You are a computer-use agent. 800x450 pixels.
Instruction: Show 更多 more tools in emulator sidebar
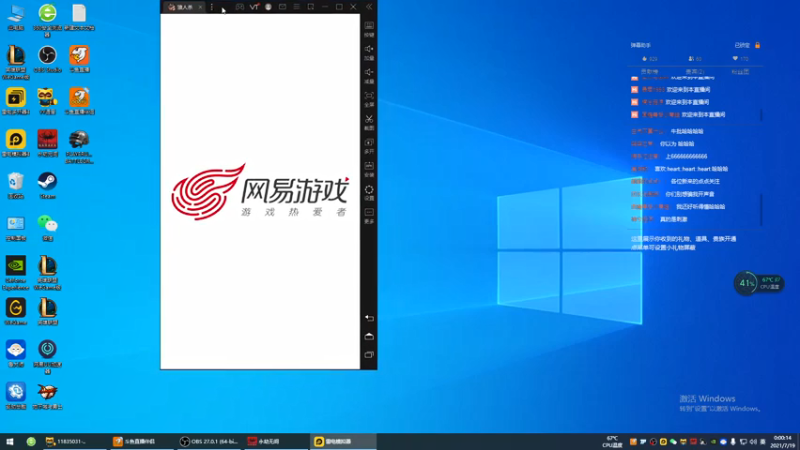[369, 215]
